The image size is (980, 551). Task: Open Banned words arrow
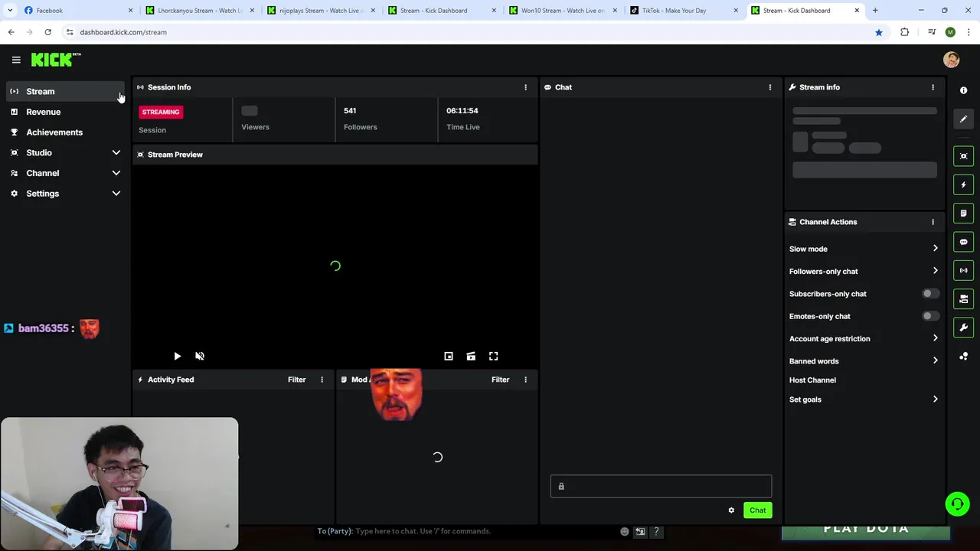click(x=935, y=361)
